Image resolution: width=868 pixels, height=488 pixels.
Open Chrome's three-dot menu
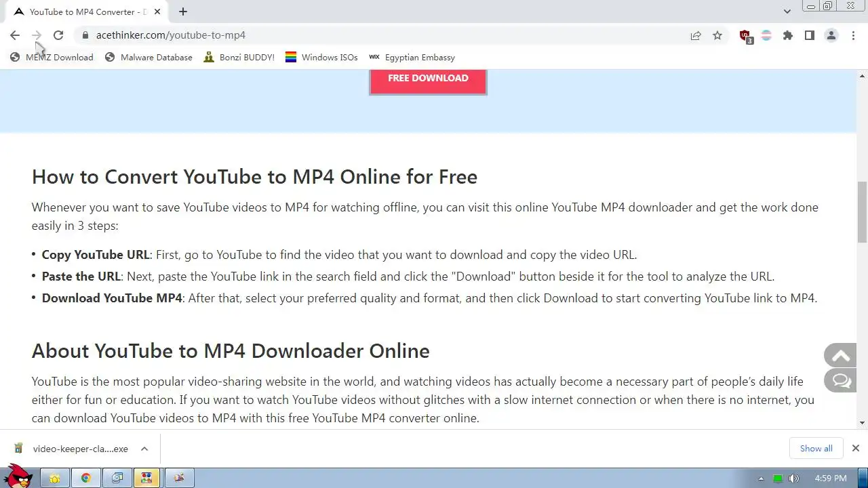pyautogui.click(x=853, y=35)
